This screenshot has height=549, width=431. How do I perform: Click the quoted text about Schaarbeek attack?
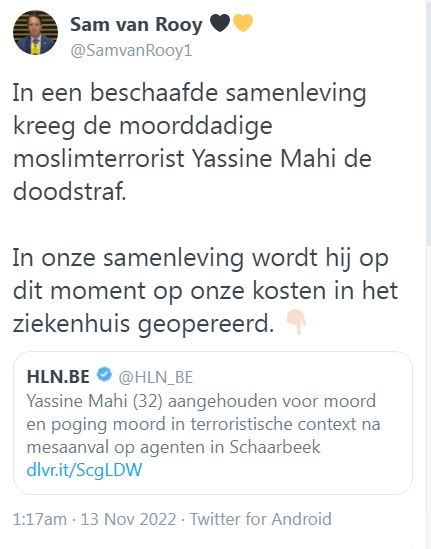203,424
